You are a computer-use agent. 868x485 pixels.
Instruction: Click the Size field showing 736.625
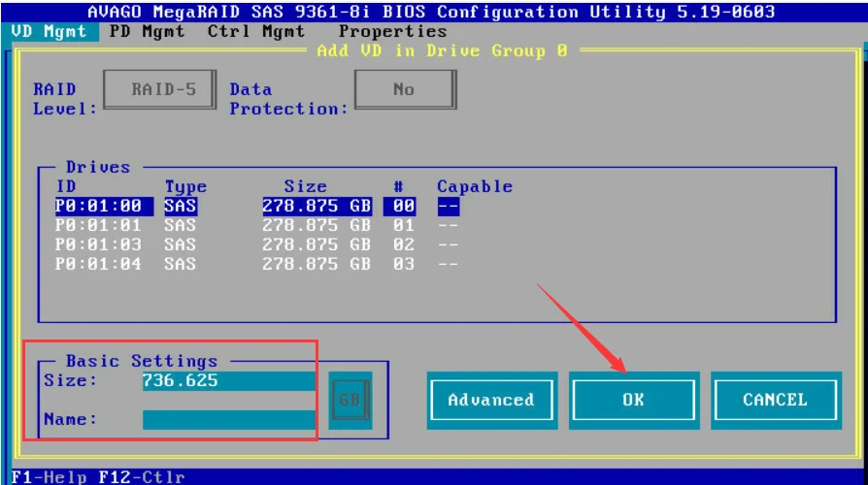tap(229, 380)
